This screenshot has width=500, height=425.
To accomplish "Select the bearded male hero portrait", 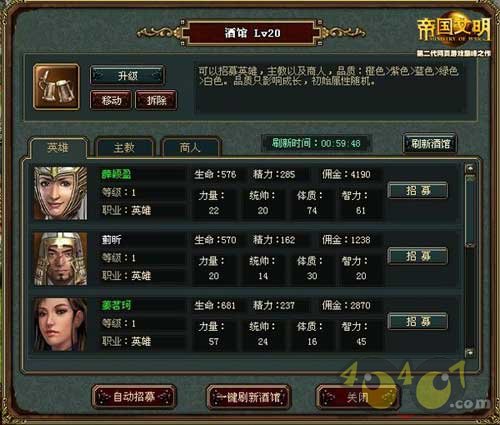I will (x=60, y=259).
